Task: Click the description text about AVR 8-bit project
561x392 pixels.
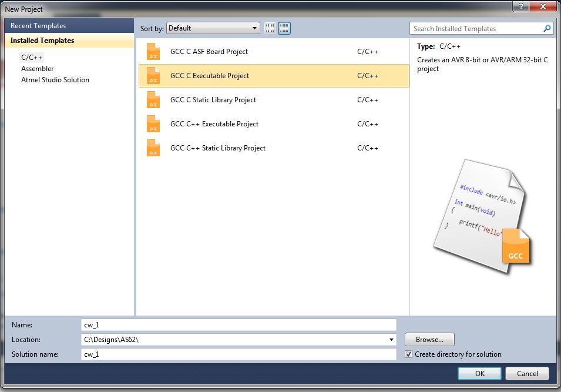Action: pos(482,64)
